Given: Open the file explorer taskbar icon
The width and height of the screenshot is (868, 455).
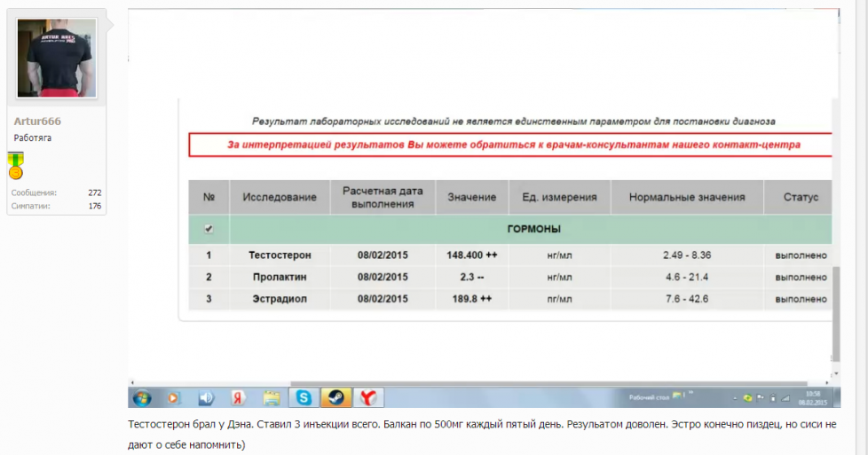Looking at the screenshot, I should [x=272, y=397].
